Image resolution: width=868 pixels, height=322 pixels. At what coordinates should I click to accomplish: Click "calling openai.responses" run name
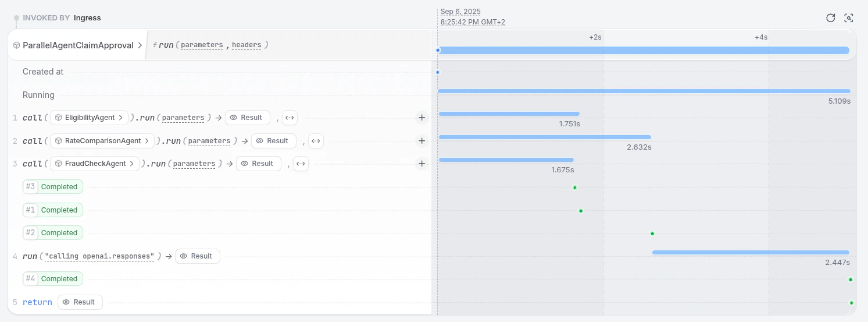tap(99, 256)
